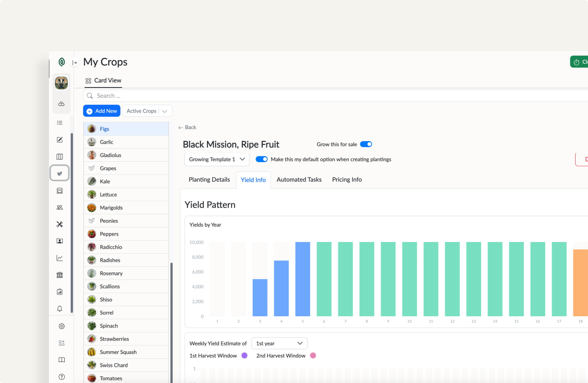Click the tasks/checklist icon in sidebar
The width and height of the screenshot is (588, 383).
point(60,123)
